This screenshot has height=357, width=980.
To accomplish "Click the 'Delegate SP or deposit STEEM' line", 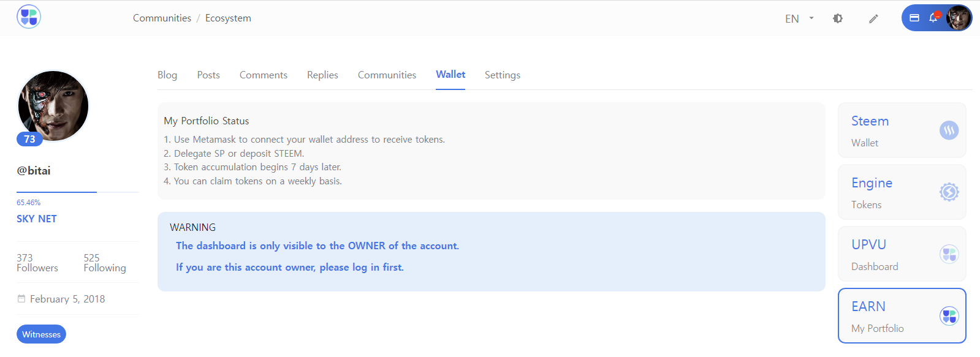I will [x=234, y=154].
